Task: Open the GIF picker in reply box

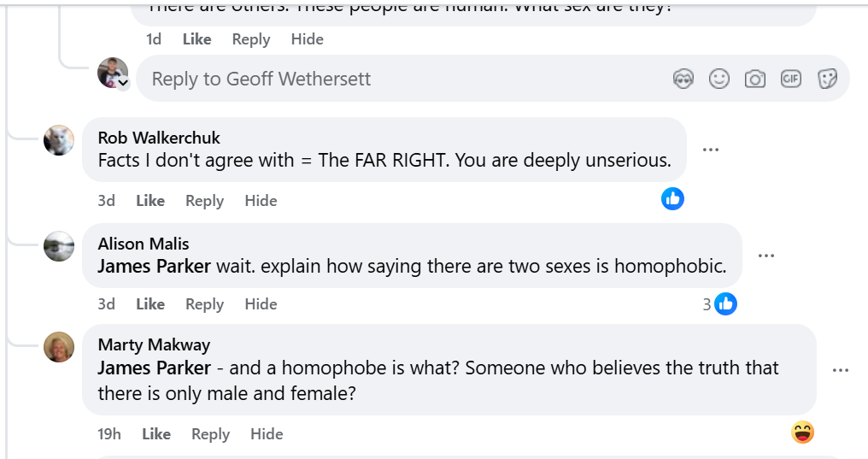Action: [791, 79]
